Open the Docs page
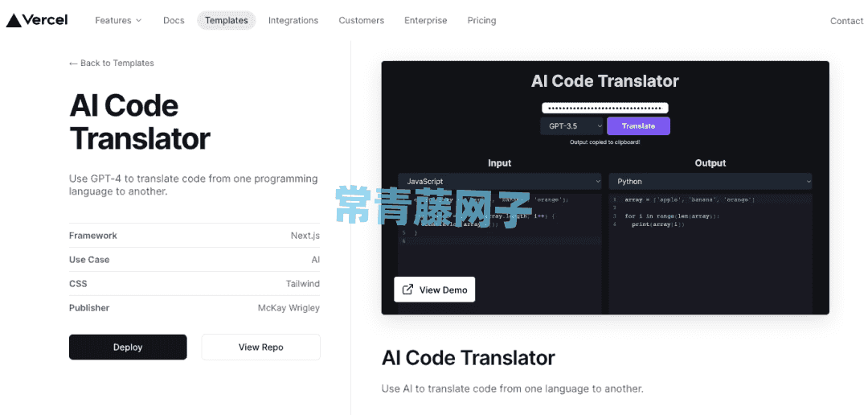 click(174, 20)
